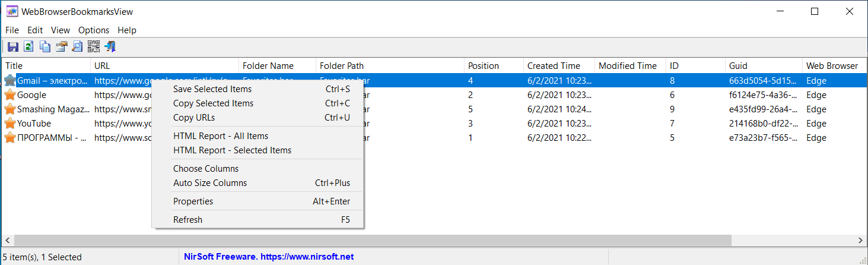868x265 pixels.
Task: Click the Find magnifier toolbar icon
Action: [77, 46]
